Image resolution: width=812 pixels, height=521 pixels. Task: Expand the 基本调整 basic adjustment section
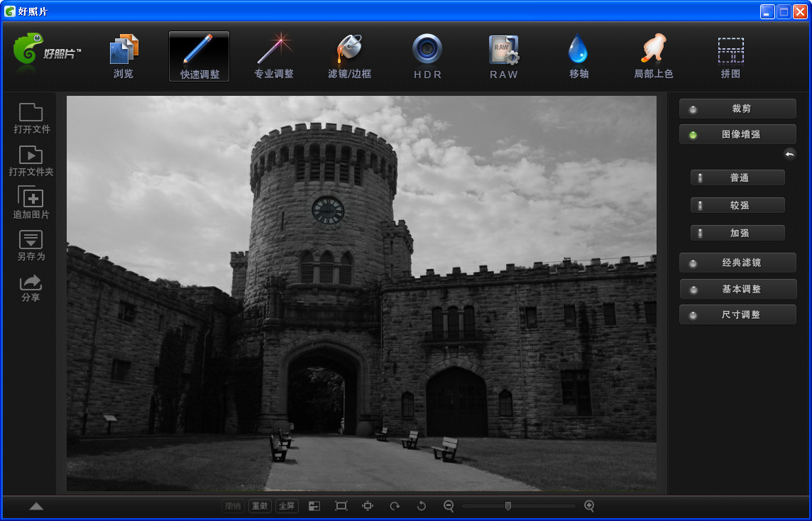(737, 290)
